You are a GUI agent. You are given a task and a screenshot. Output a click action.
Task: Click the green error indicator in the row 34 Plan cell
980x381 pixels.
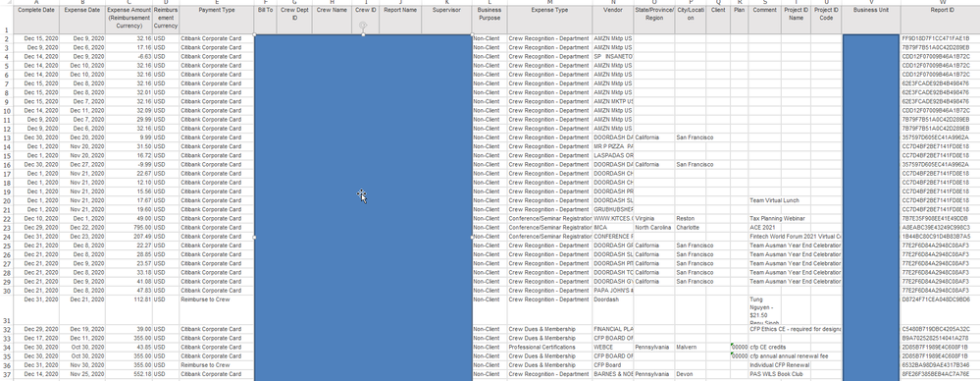coord(732,344)
